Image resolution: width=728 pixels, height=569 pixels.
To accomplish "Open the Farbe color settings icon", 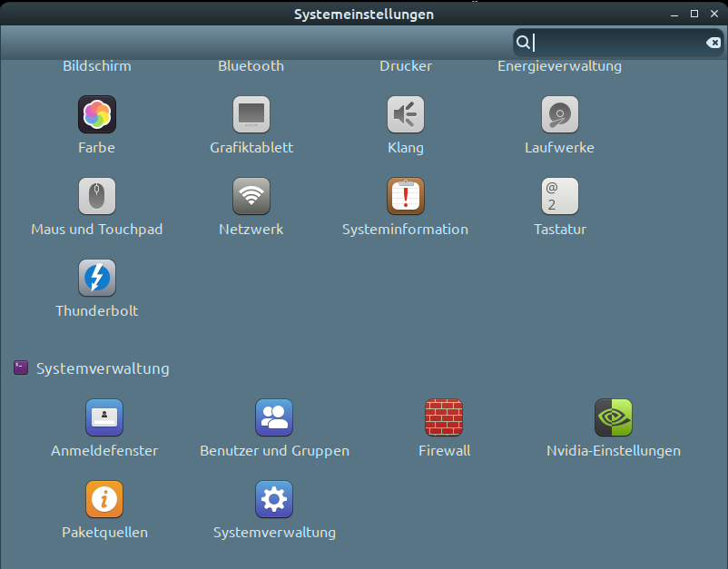I will [96, 114].
